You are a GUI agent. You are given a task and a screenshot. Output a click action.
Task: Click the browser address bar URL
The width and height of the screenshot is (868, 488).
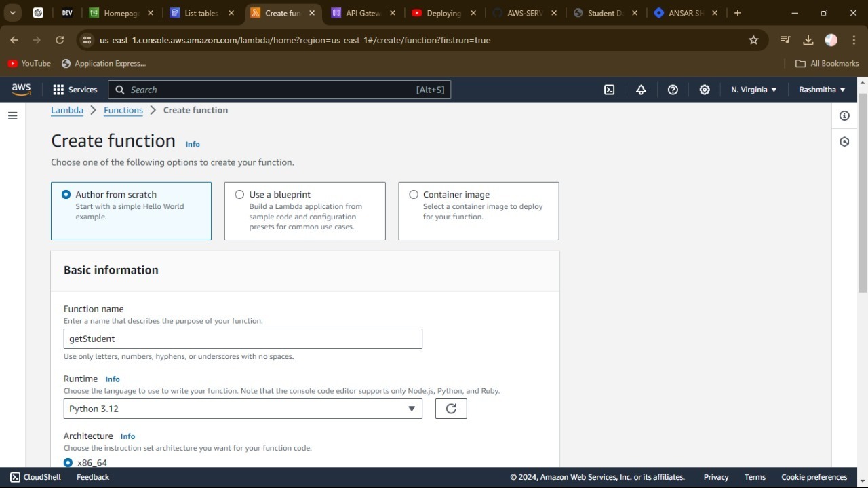pyautogui.click(x=295, y=40)
